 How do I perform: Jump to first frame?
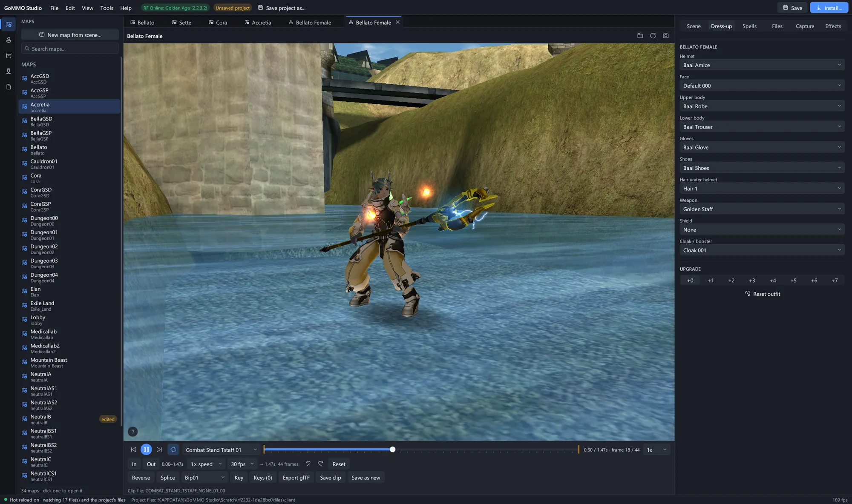[x=133, y=450]
